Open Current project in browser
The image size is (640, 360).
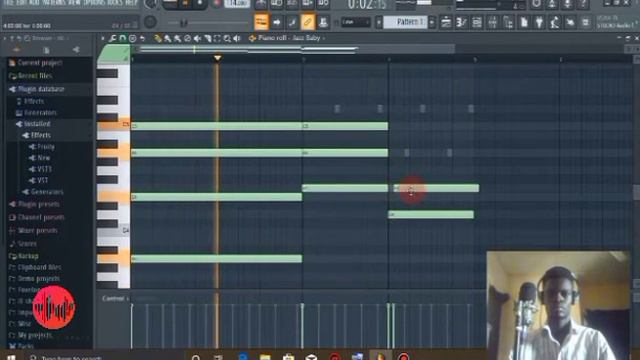pyautogui.click(x=40, y=63)
